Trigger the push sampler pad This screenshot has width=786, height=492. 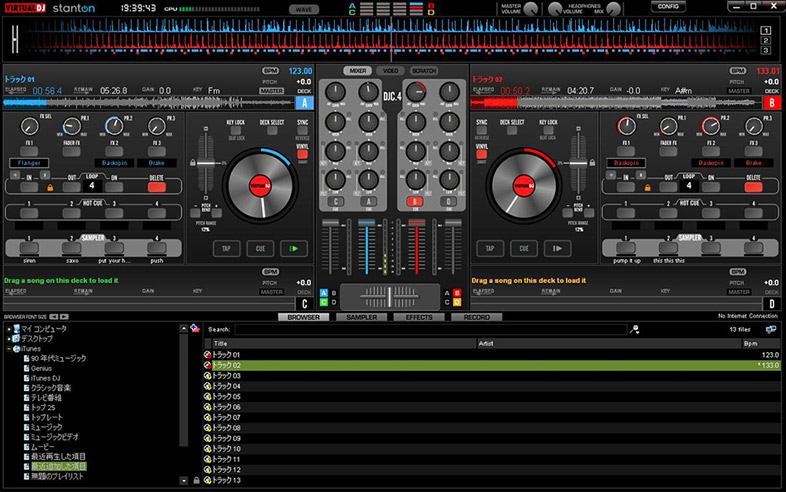[x=156, y=248]
